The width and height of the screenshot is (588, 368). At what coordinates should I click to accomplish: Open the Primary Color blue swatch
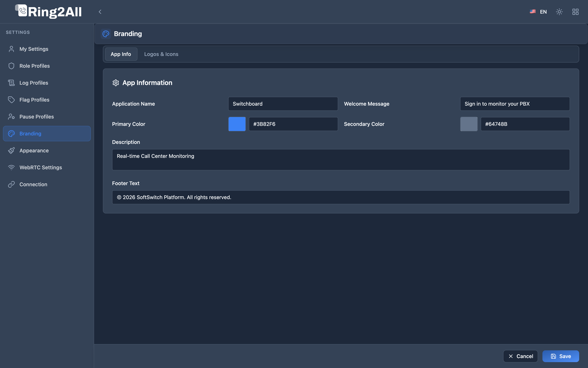237,124
